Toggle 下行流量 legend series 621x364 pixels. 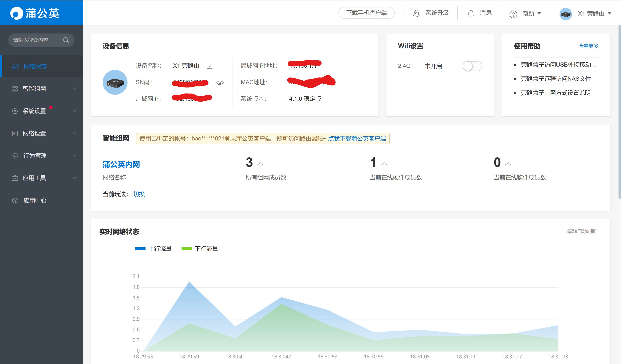(200, 249)
